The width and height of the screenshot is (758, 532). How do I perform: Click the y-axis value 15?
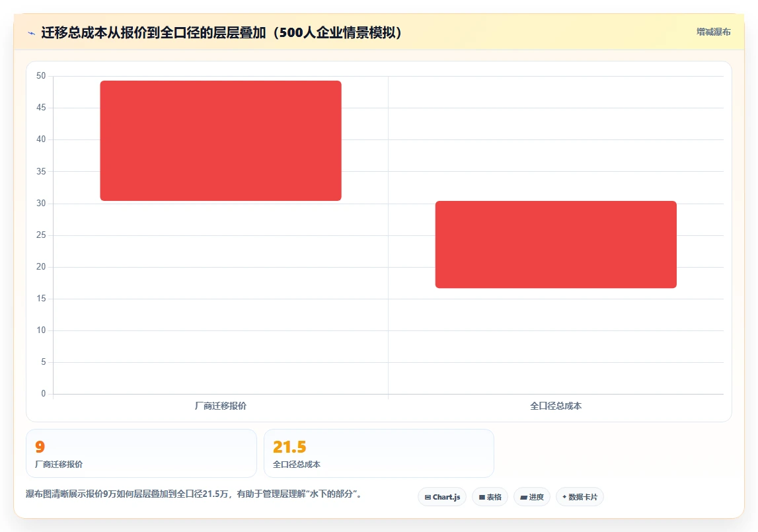point(41,299)
